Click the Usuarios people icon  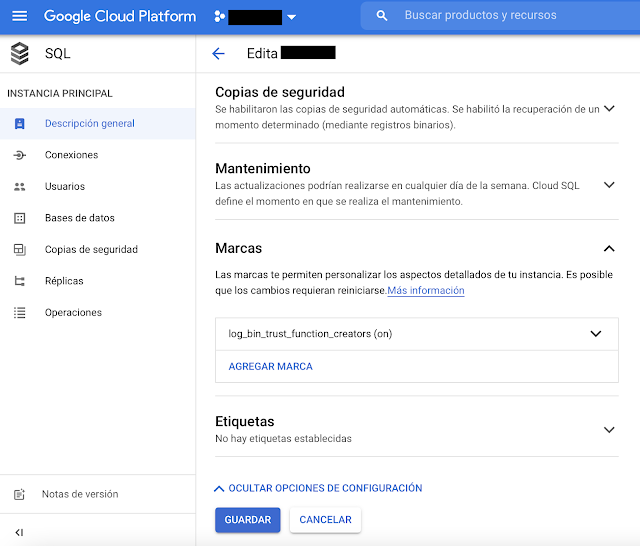tap(20, 187)
